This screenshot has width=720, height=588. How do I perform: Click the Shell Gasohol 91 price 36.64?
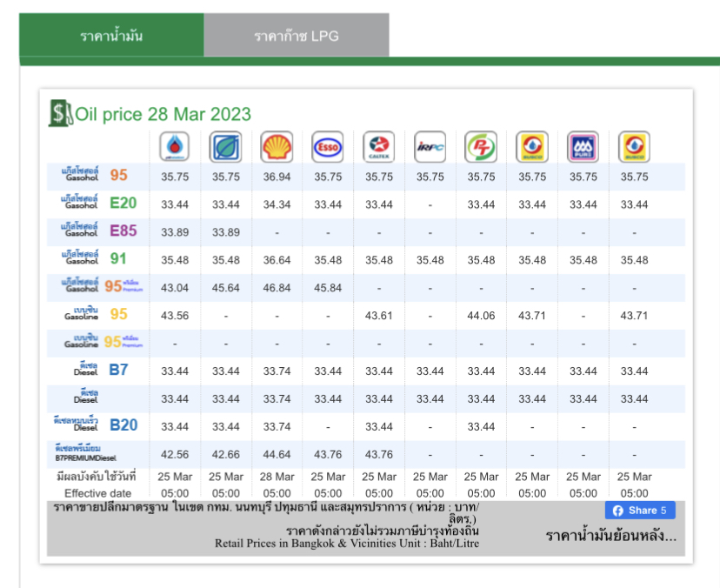pyautogui.click(x=277, y=260)
